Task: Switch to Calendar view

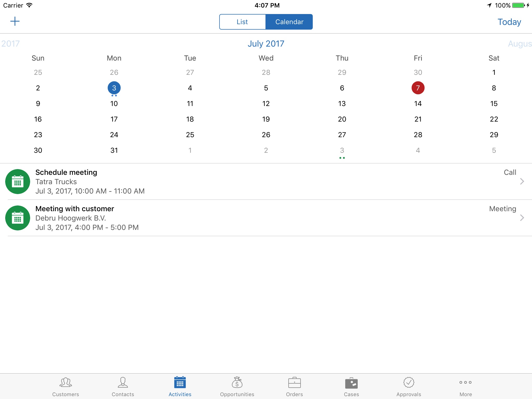Action: click(289, 22)
